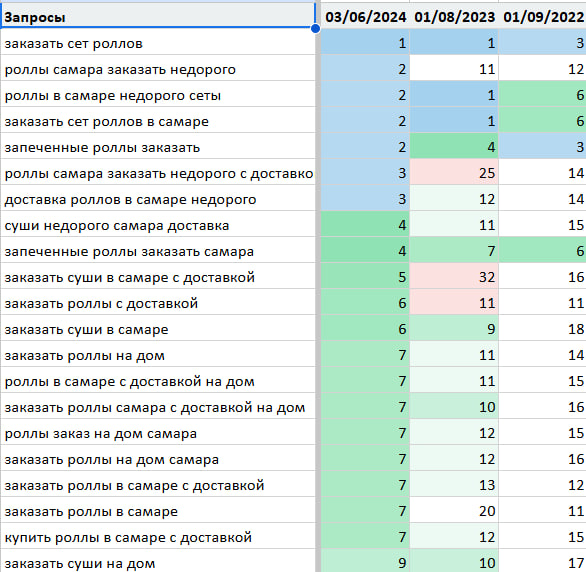Click the 'роллы самара заказать недорого' cell
The height and width of the screenshot is (572, 586).
tap(158, 69)
